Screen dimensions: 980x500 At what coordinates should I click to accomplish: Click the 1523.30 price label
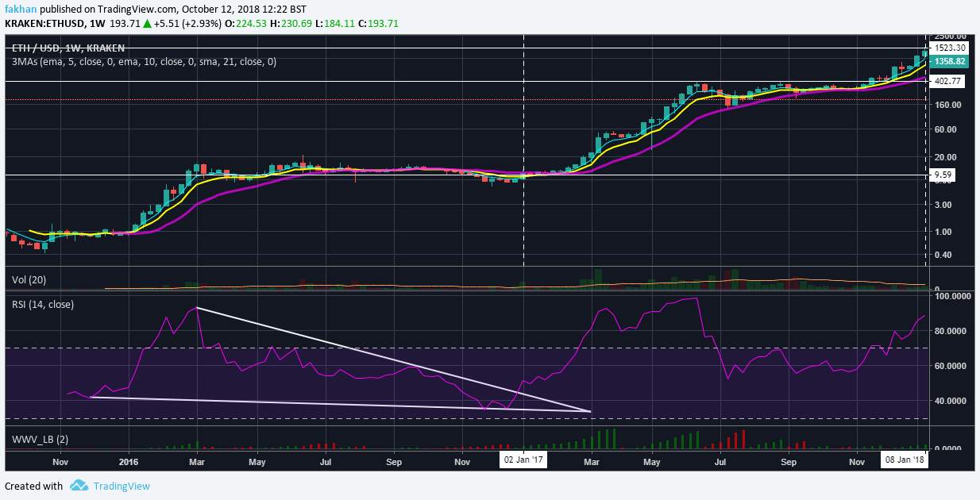(x=949, y=48)
